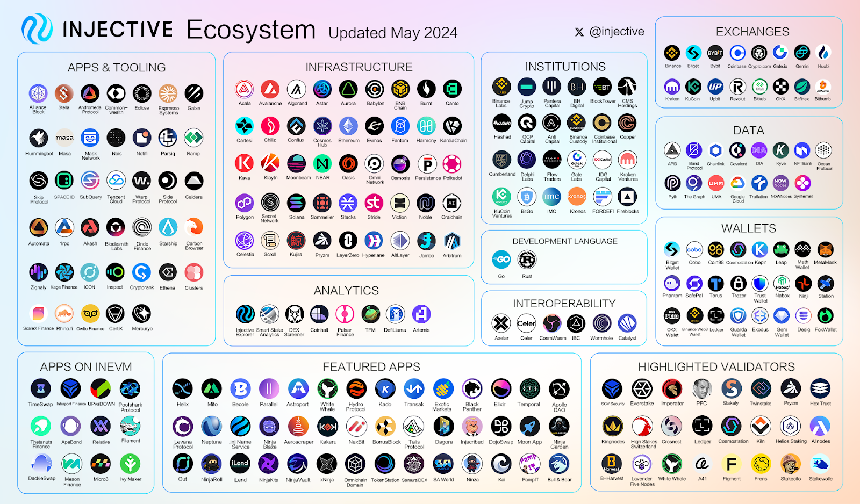Click the Mito featured app icon
The height and width of the screenshot is (504, 860).
212,388
